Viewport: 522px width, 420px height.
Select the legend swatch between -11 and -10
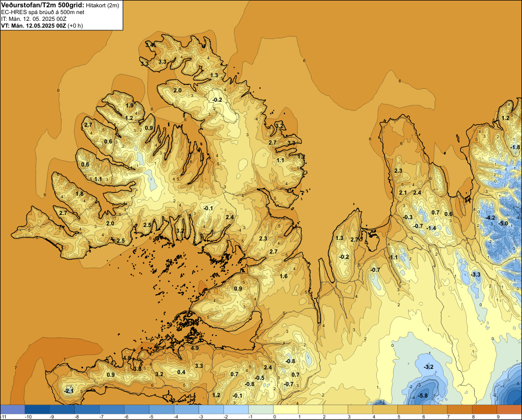(x=13, y=410)
